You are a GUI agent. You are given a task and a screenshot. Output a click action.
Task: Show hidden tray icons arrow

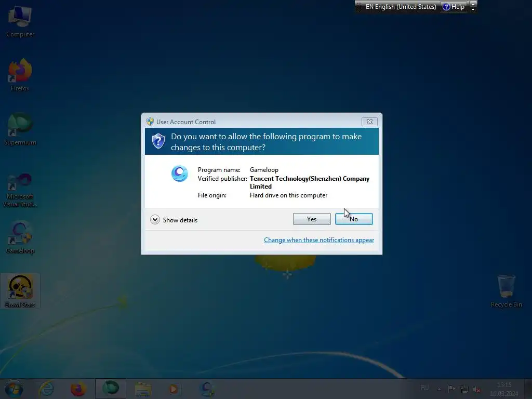click(x=439, y=389)
